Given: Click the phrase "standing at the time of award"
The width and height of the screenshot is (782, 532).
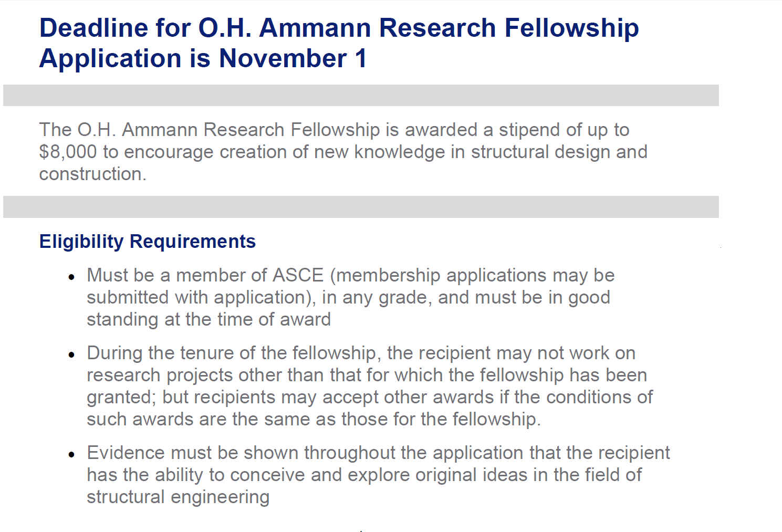Looking at the screenshot, I should (208, 319).
